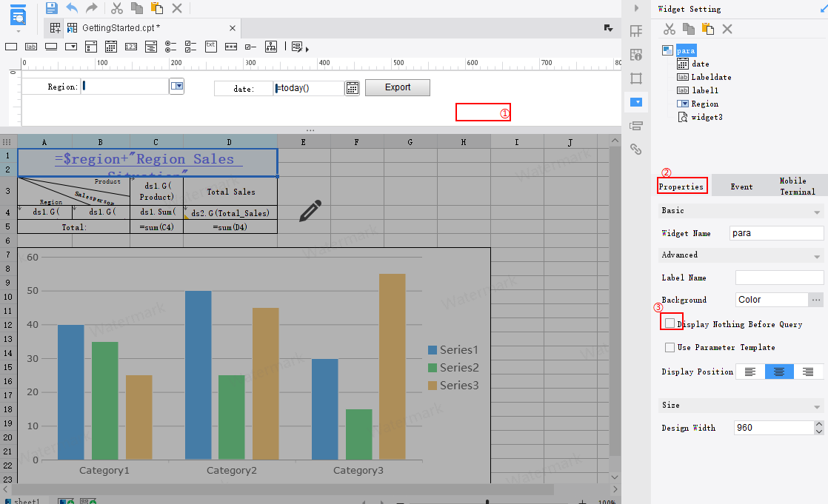Save the GettingStarted report
Screen dimensions: 828x504
point(50,7)
